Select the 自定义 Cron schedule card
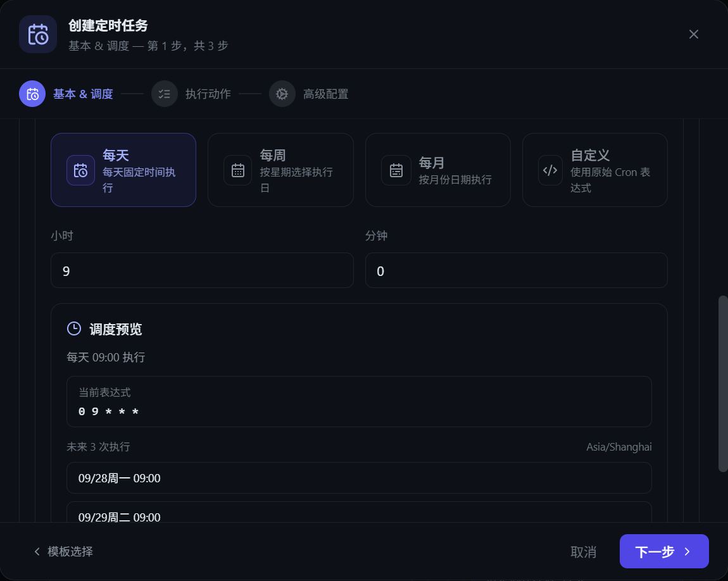The image size is (728, 581). click(x=595, y=170)
